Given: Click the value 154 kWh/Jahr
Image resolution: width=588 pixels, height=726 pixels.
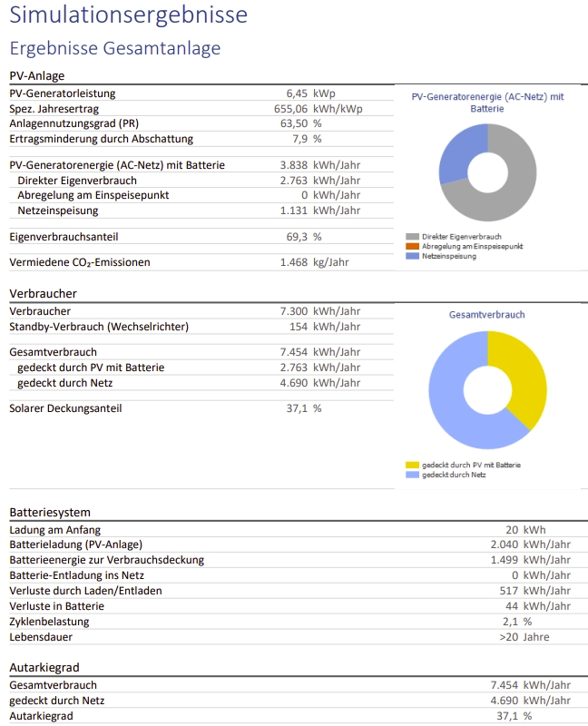Looking at the screenshot, I should tap(325, 327).
